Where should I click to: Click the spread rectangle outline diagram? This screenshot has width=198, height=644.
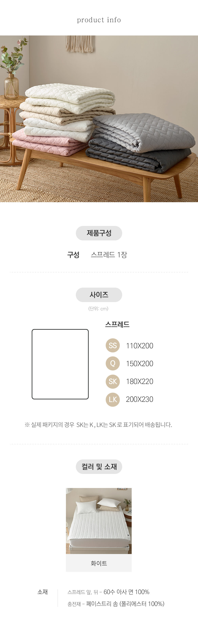pos(60,364)
